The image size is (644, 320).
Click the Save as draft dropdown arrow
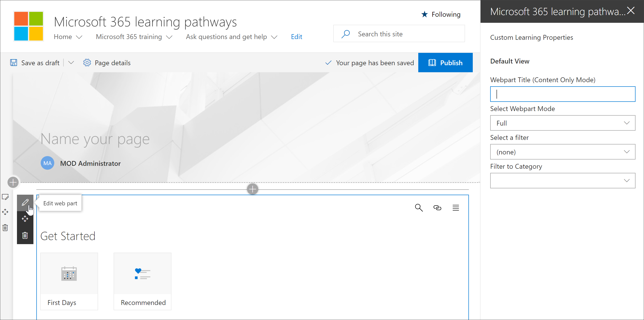point(71,63)
